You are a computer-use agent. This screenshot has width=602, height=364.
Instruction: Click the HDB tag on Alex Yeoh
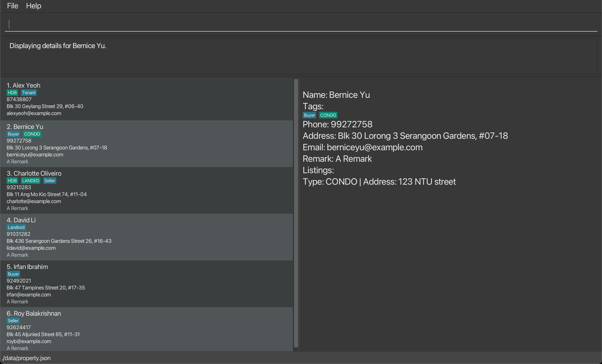(x=12, y=93)
